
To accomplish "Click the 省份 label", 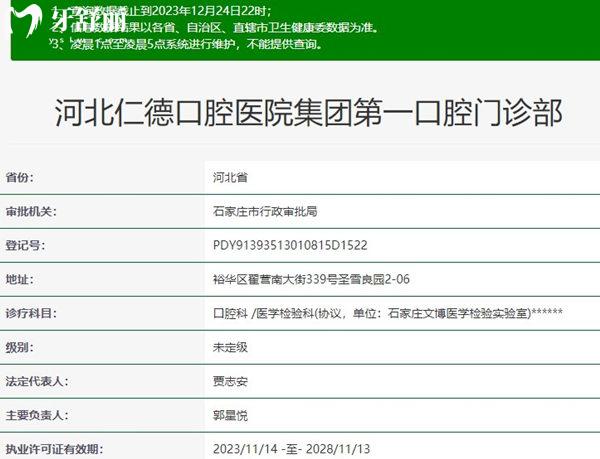I will click(x=20, y=177).
